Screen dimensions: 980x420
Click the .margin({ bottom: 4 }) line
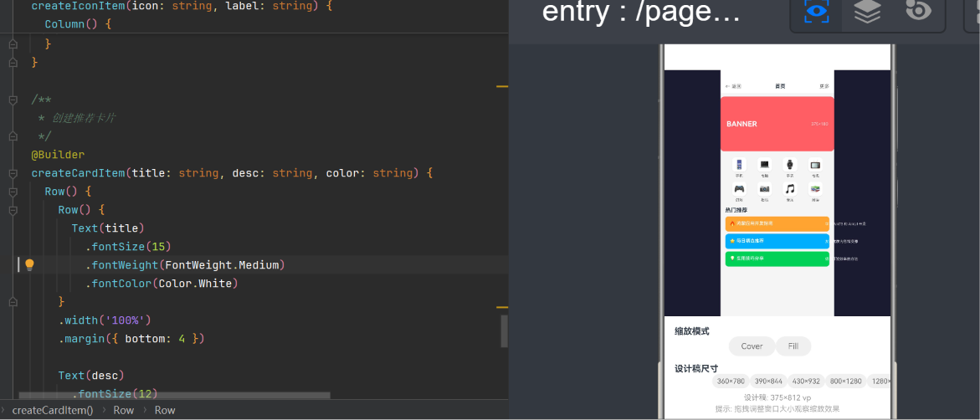[x=131, y=339]
